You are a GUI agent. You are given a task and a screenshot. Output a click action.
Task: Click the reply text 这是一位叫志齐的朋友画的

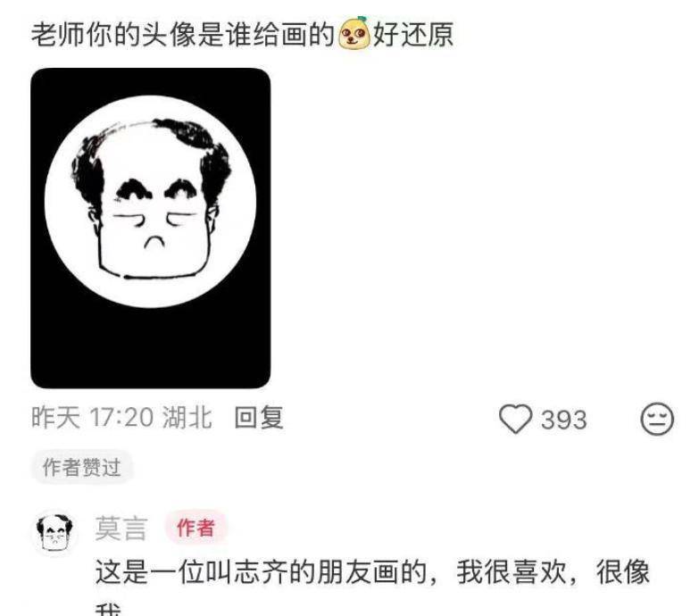tap(262, 572)
